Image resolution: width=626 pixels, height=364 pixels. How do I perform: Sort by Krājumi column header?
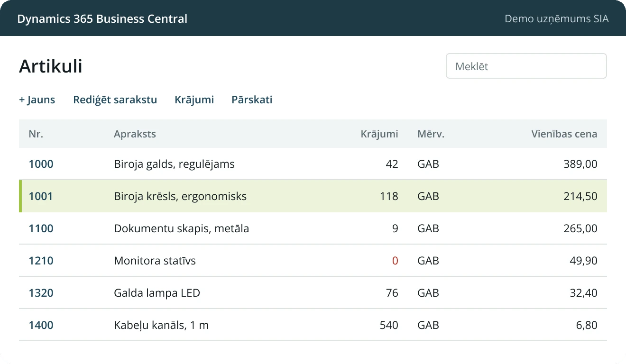pyautogui.click(x=379, y=134)
